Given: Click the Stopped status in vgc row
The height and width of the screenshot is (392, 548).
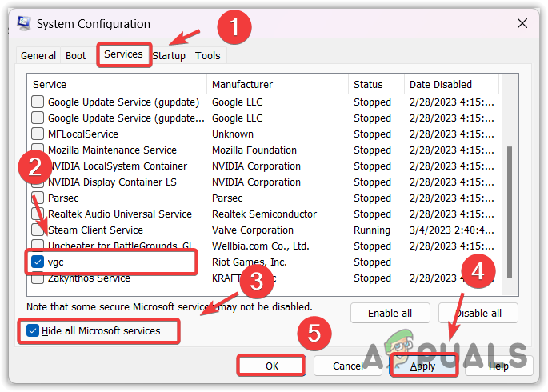Looking at the screenshot, I should pos(372,262).
